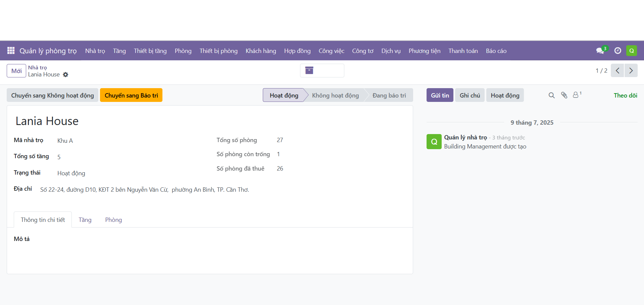Click the Mã nhà trọ field value
The image size is (644, 305).
pyautogui.click(x=65, y=141)
